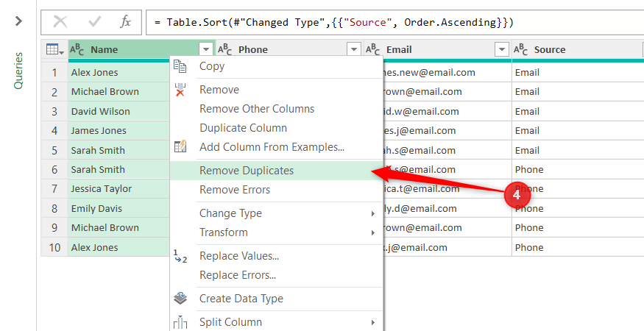Open the Split Column submenu

pyautogui.click(x=277, y=322)
